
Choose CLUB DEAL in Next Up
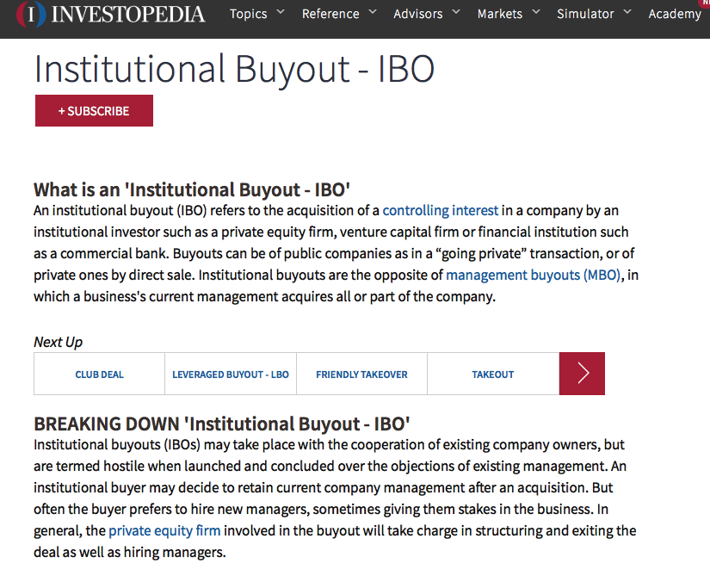tap(100, 374)
